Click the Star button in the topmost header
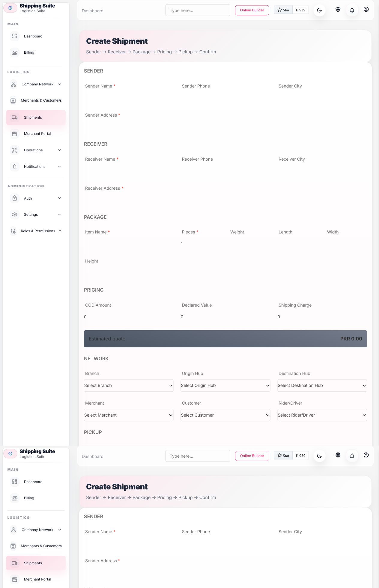This screenshot has width=379, height=588. [x=283, y=10]
